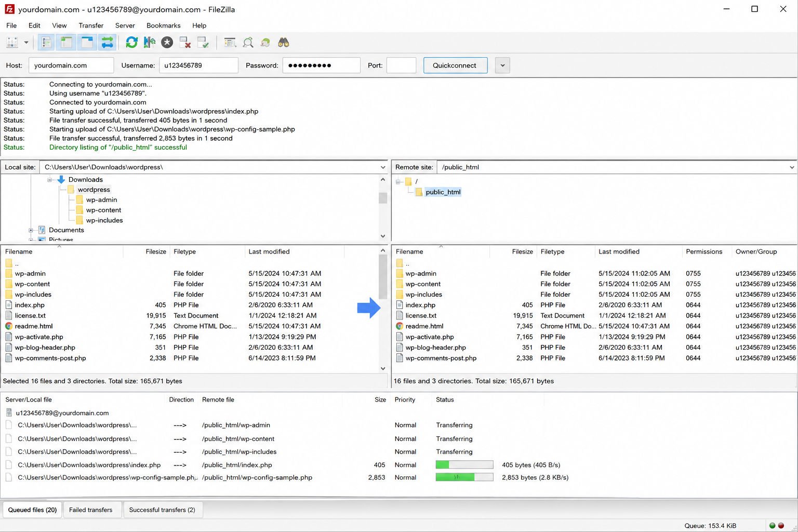The image size is (798, 532).
Task: Click the Chrome icon of local readme.html
Action: point(9,326)
